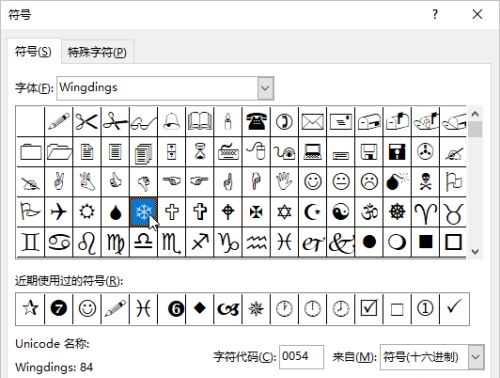
Task: Open the dialog help question mark
Action: [435, 14]
